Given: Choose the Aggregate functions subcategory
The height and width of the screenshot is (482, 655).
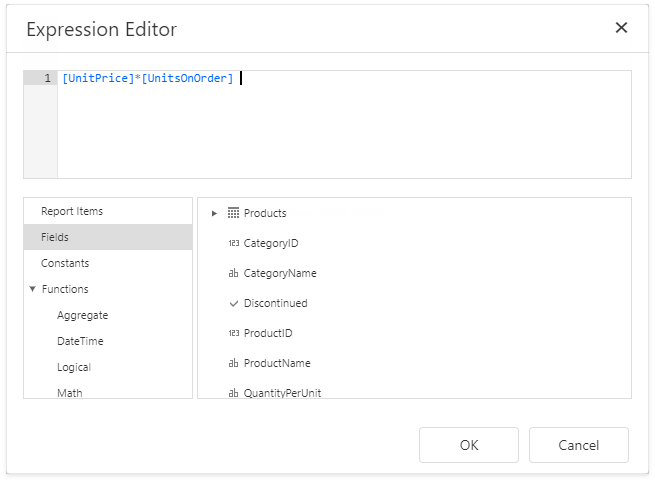Looking at the screenshot, I should pos(82,315).
